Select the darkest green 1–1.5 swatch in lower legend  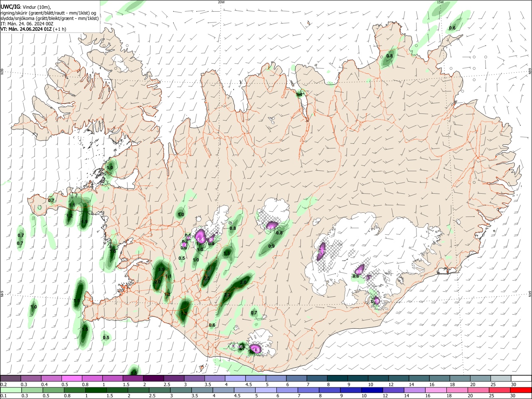pyautogui.click(x=95, y=390)
